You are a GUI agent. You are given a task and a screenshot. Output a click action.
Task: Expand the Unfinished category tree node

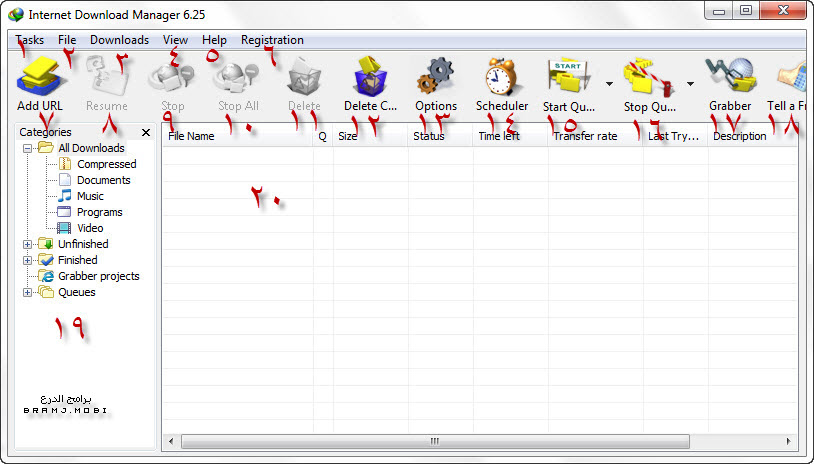(27, 244)
